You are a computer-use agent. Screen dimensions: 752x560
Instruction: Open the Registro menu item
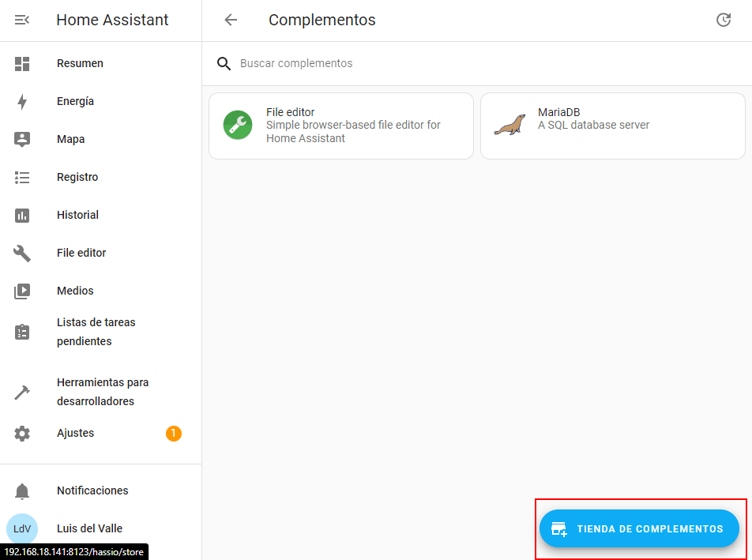click(77, 178)
